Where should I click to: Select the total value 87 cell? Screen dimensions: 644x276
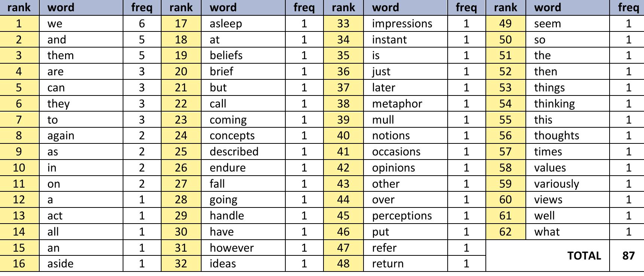pos(628,255)
